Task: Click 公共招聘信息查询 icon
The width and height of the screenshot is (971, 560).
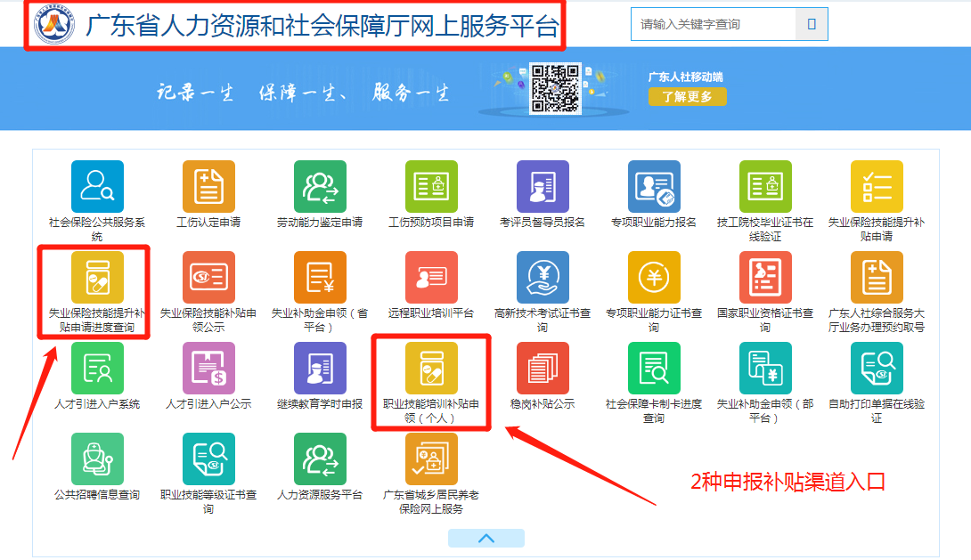Action: click(x=97, y=459)
